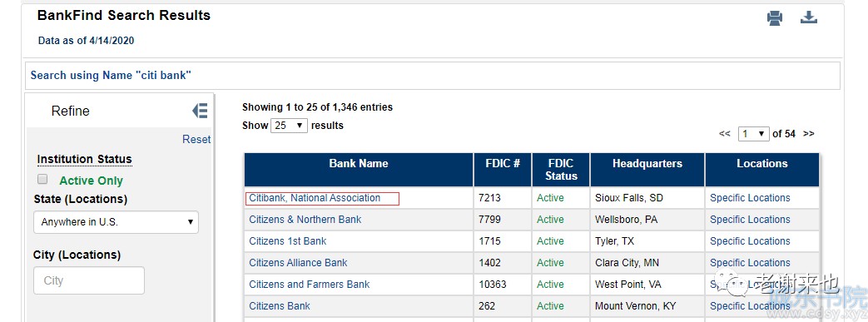The image size is (868, 322).
Task: Select West Point, VA headquarters cell
Action: [x=647, y=285]
